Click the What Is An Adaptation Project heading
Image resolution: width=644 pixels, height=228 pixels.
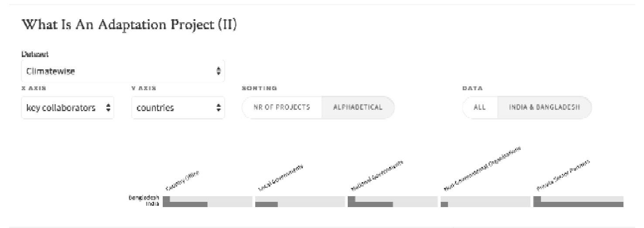[129, 26]
